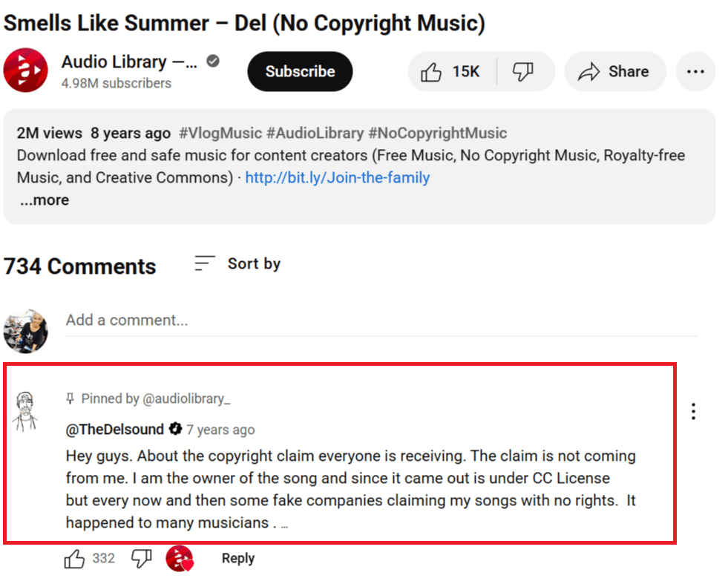The width and height of the screenshot is (728, 584).
Task: Like the pinned comment with 332 likes
Action: [75, 559]
